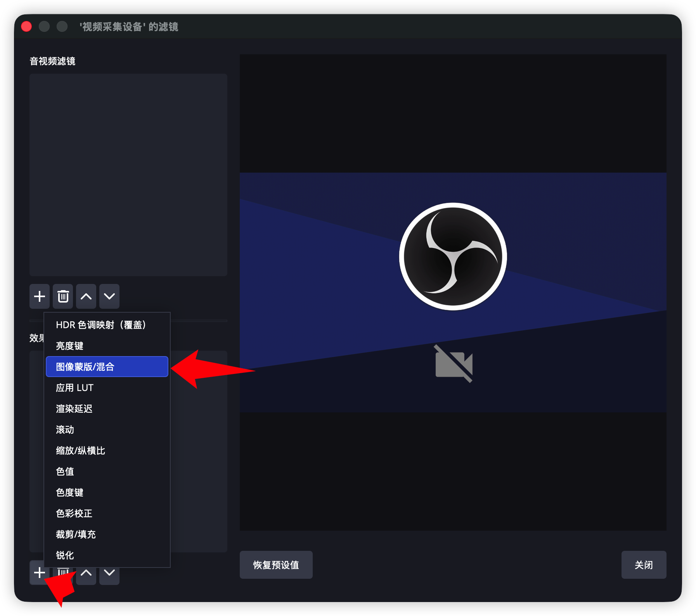This screenshot has height=616, width=696.
Task: Add a new audio/video filter with plus icon
Action: click(x=39, y=296)
